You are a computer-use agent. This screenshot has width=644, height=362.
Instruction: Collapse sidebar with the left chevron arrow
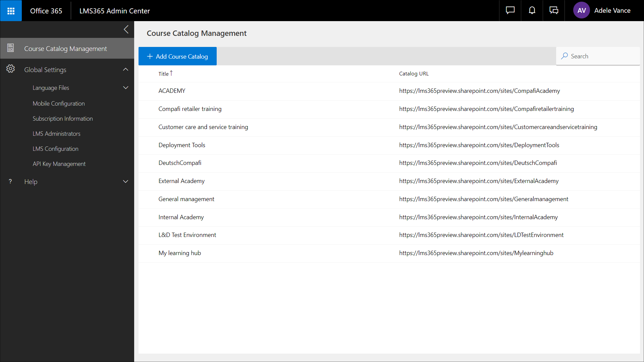point(126,29)
